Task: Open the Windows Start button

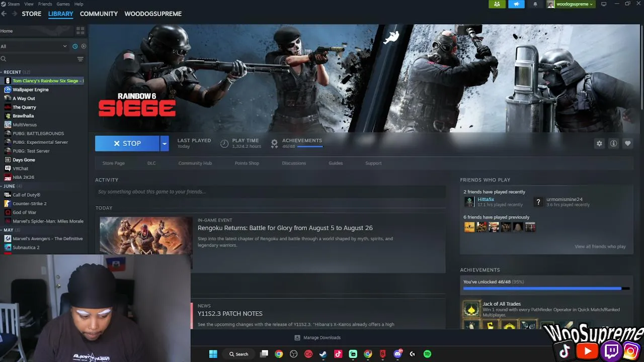Action: coord(213,354)
